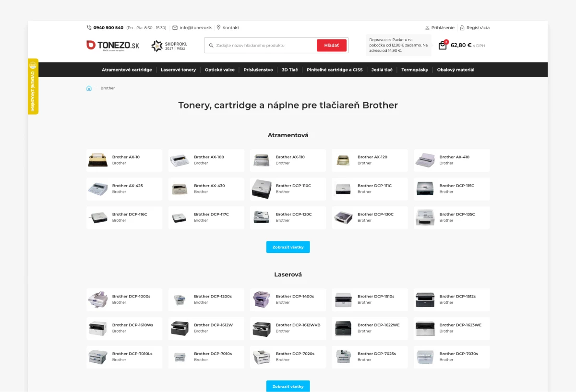Open 3D Tlač menu item
Viewport: 576px width, 392px height.
point(290,70)
